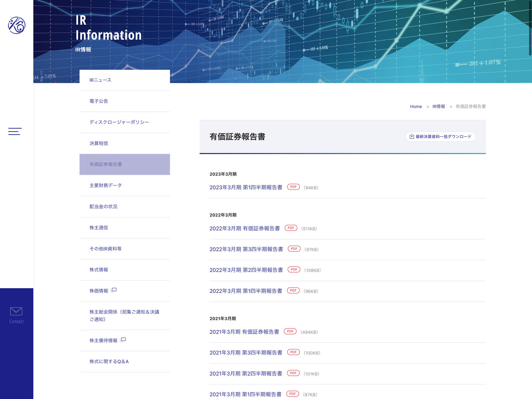
Task: Click the Contact envelope icon
Action: [16, 311]
